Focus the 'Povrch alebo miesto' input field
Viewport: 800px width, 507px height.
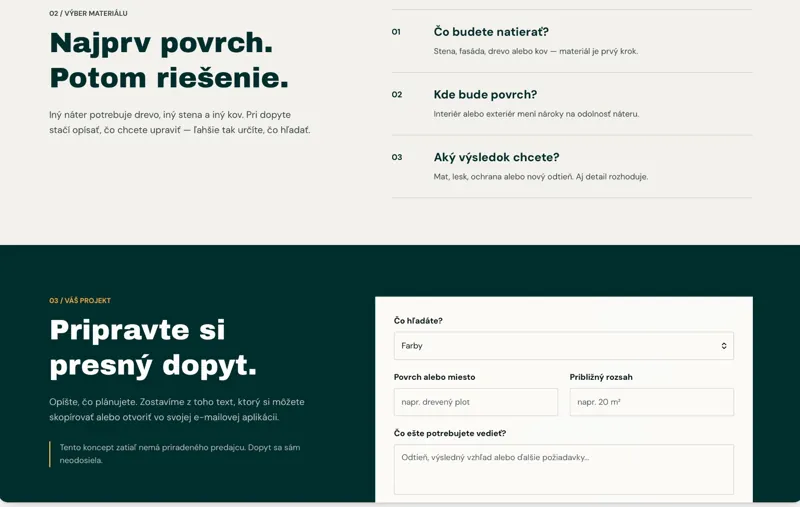[x=476, y=402]
